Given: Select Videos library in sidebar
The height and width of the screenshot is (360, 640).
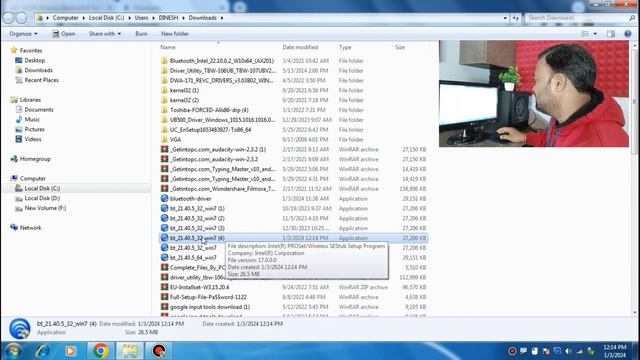Looking at the screenshot, I should pyautogui.click(x=33, y=139).
